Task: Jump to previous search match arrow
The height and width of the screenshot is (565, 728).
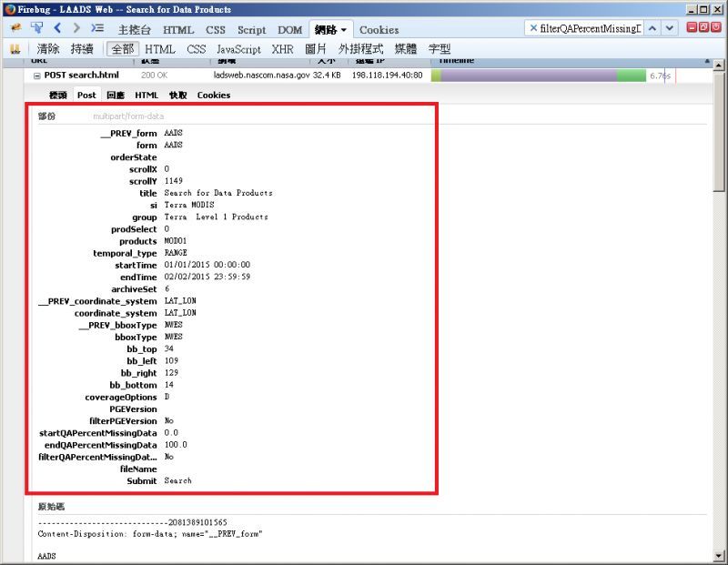Action: pos(653,29)
